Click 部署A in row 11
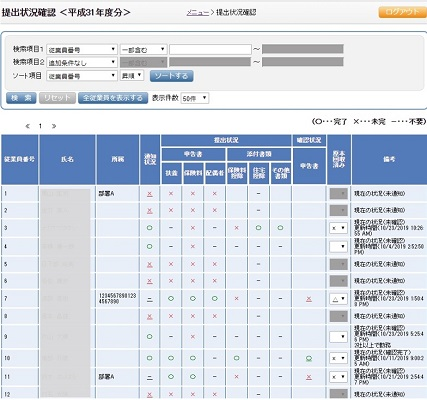The image size is (427, 400). [x=106, y=377]
